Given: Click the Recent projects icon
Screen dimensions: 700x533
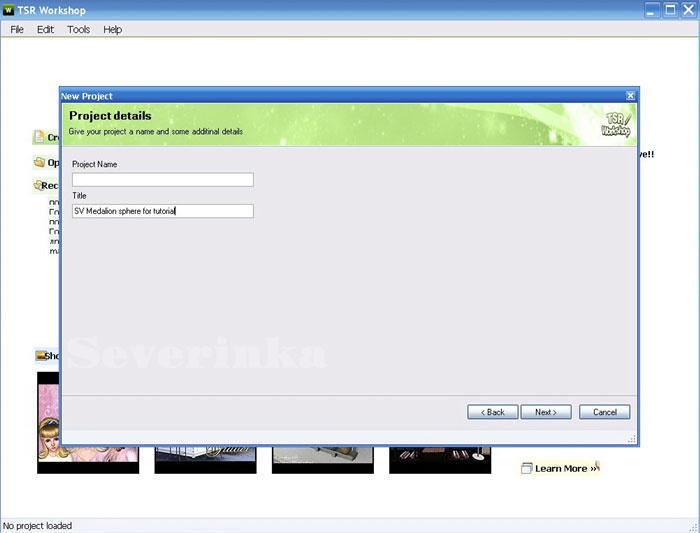Looking at the screenshot, I should 39,185.
